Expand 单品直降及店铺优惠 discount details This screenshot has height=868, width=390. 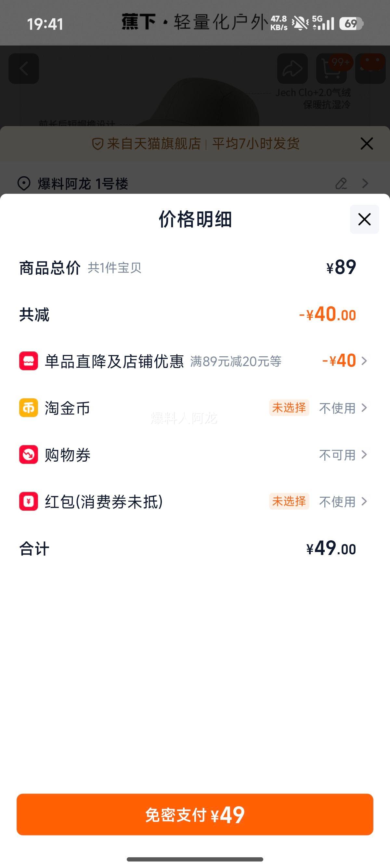(364, 361)
